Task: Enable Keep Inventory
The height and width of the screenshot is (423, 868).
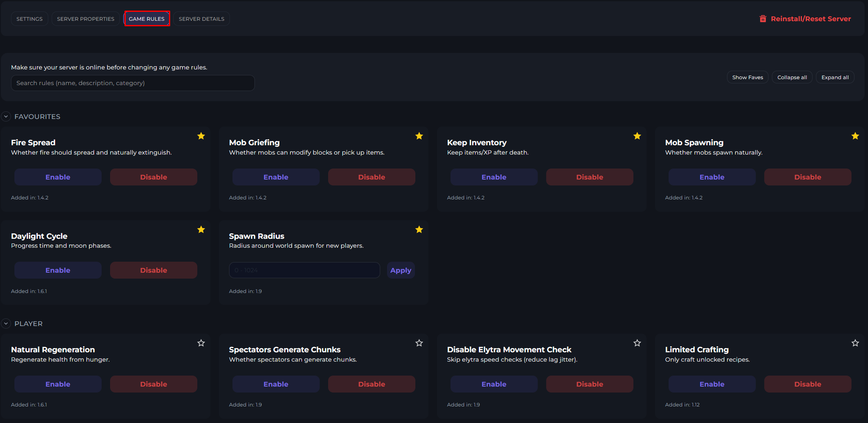Action: (x=494, y=177)
